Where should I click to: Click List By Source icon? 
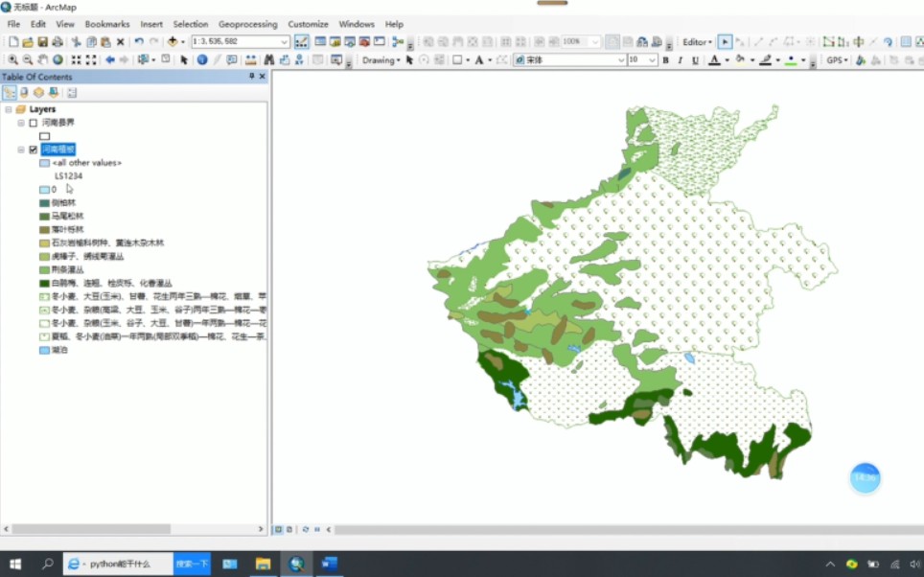(x=24, y=93)
